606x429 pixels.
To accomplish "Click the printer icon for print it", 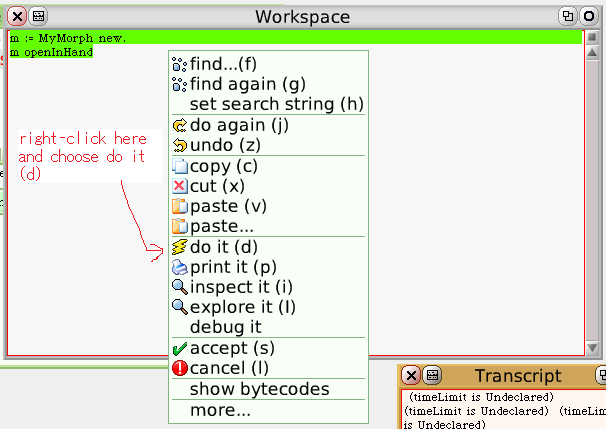I will click(x=180, y=267).
